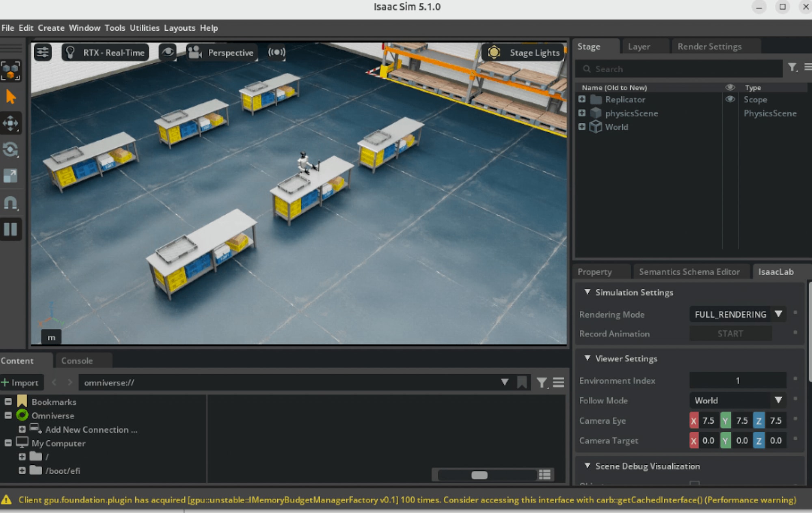Toggle Replicator visibility eye
This screenshot has width=812, height=513.
(730, 99)
